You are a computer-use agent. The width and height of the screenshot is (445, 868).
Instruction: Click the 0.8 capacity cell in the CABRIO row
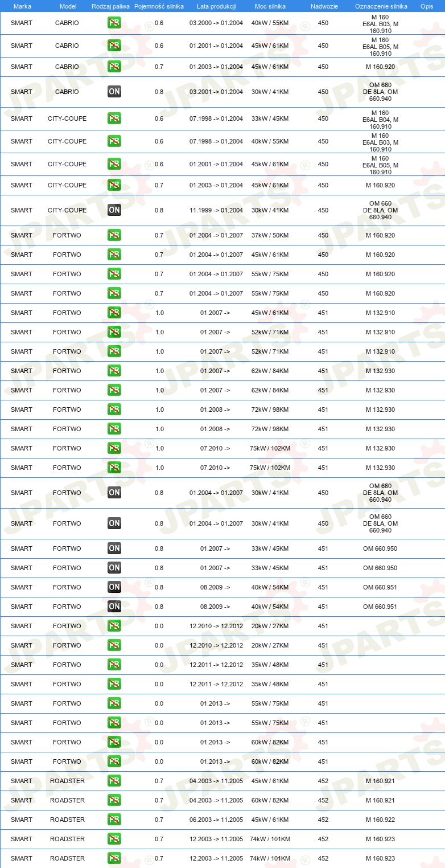coord(159,92)
